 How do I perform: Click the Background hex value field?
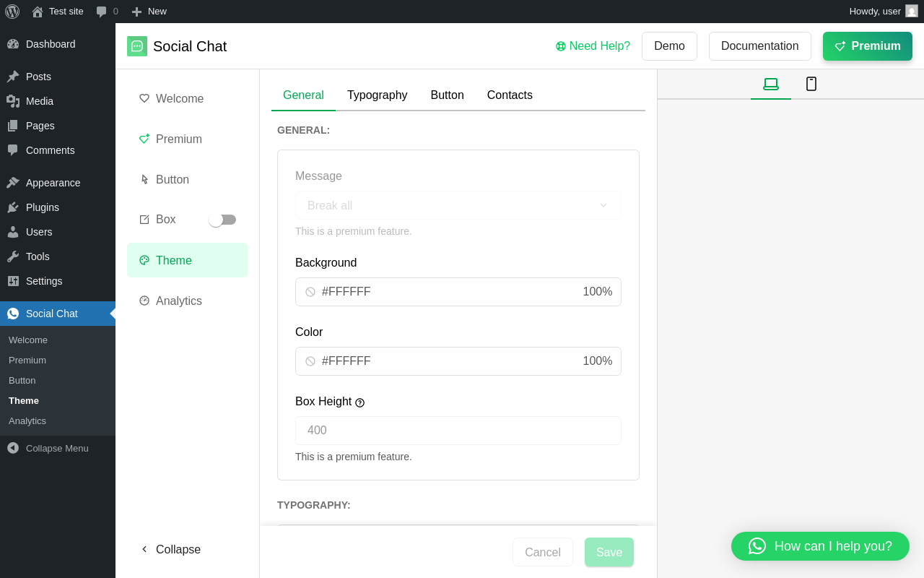coord(346,292)
